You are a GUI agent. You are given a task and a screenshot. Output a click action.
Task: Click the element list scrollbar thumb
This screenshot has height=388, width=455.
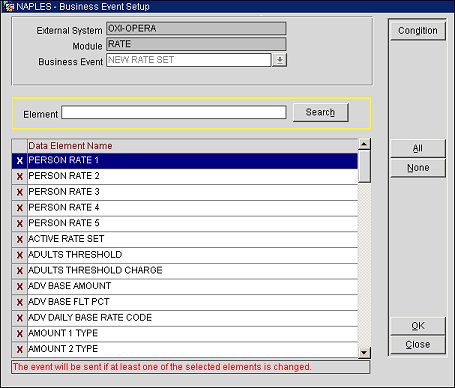[x=364, y=166]
